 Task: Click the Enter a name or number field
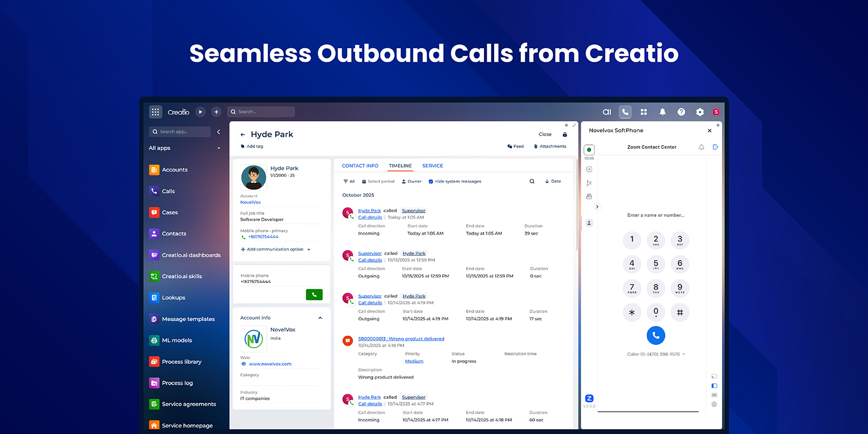(655, 215)
